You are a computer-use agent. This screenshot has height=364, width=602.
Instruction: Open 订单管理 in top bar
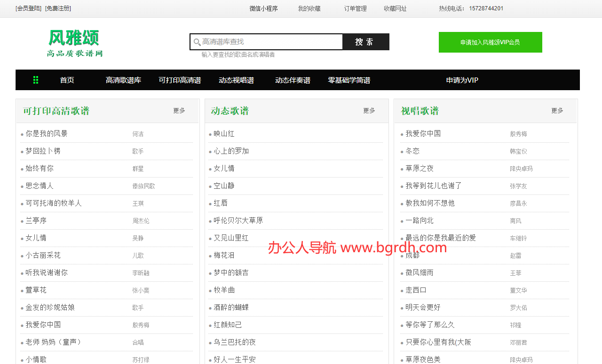point(355,8)
